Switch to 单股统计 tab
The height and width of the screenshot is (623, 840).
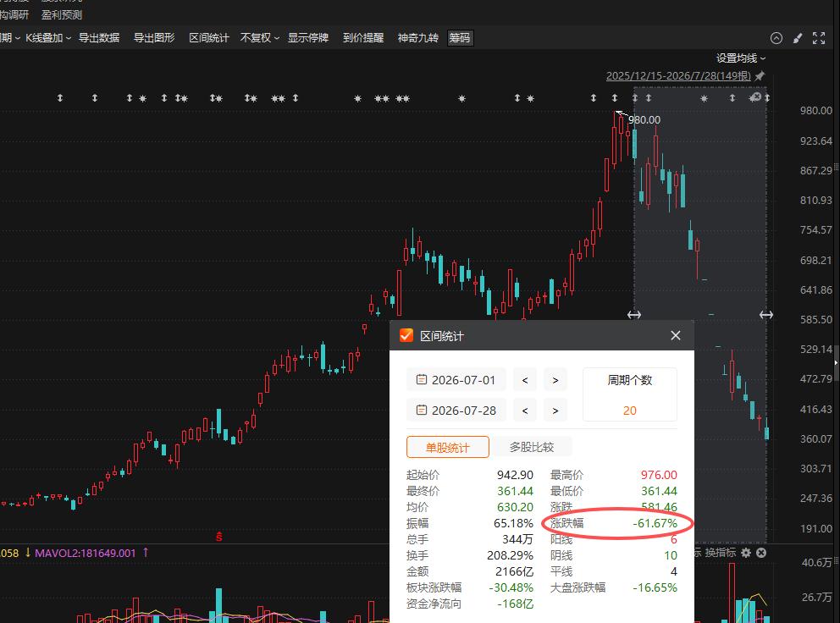tap(448, 447)
